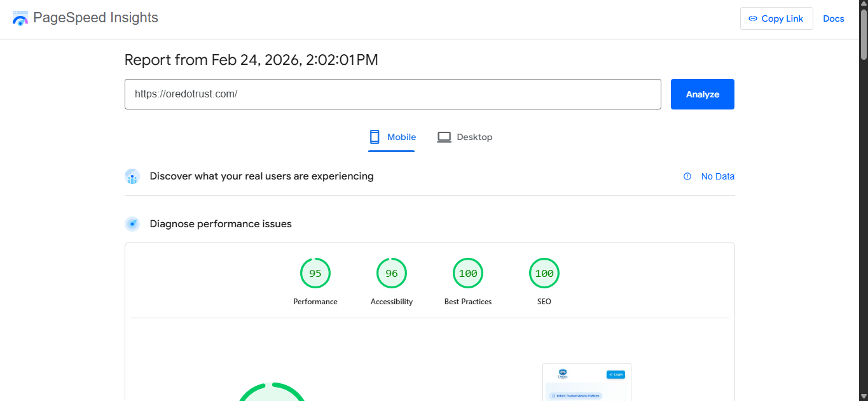Screen dimensions: 868x401
Task: Click the report date heading text
Action: click(x=251, y=60)
